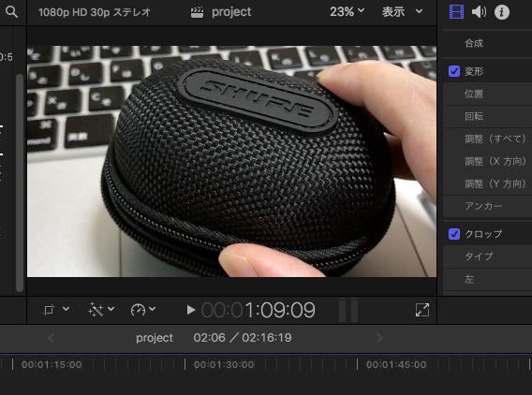Click the 1080p HD 30p ステレオ format text
The image size is (532, 395).
point(95,12)
